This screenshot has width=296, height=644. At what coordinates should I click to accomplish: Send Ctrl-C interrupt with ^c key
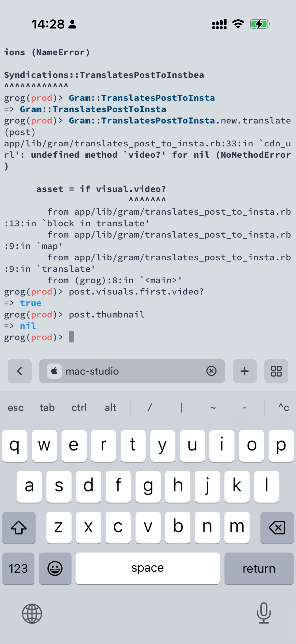tap(283, 408)
